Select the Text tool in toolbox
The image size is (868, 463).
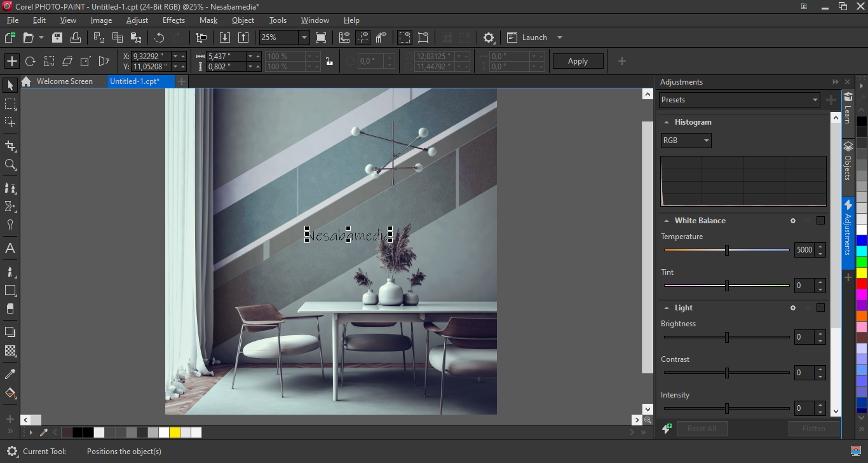coord(10,249)
